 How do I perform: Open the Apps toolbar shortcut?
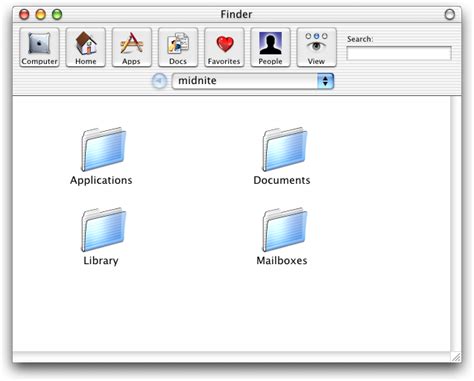pyautogui.click(x=132, y=47)
